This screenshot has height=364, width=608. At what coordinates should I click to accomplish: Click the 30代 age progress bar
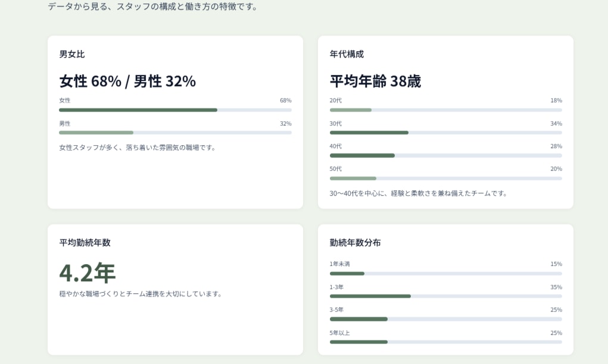[x=445, y=133]
